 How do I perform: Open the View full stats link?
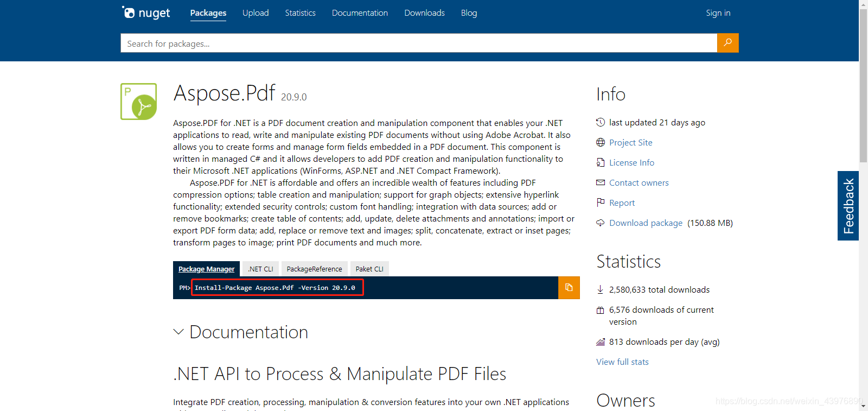[622, 362]
